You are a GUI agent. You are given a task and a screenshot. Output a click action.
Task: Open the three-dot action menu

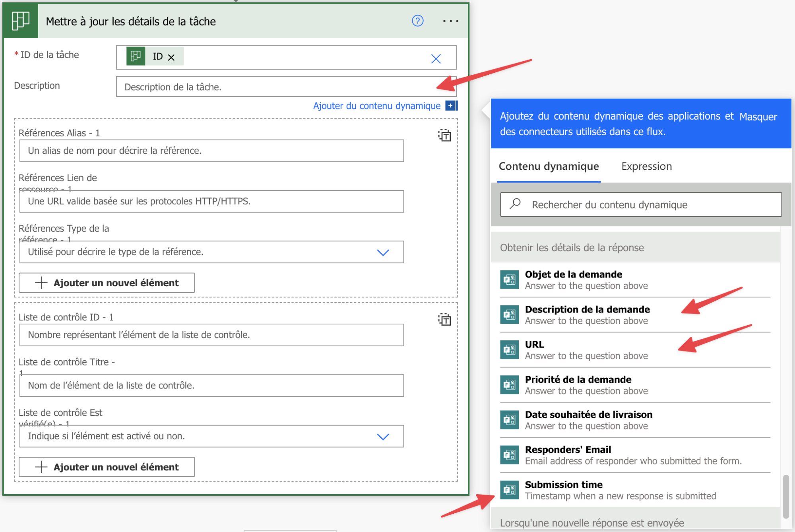[x=450, y=21]
